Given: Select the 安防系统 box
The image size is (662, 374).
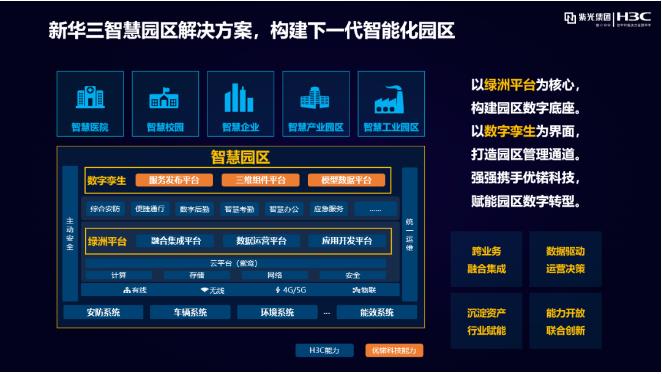Looking at the screenshot, I should coord(103,313).
